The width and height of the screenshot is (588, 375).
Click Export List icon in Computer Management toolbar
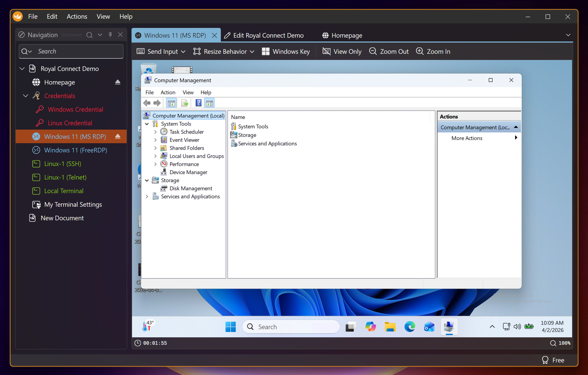pos(184,103)
